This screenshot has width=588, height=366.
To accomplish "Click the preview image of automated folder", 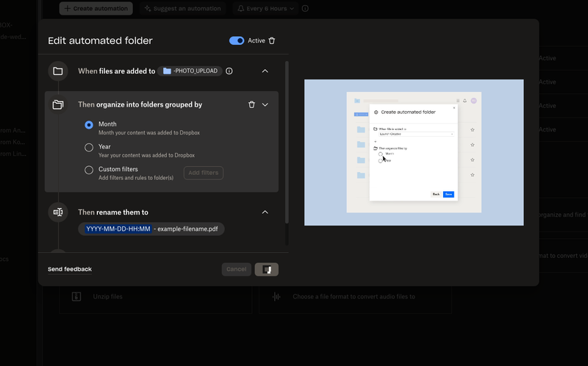I will pyautogui.click(x=414, y=152).
